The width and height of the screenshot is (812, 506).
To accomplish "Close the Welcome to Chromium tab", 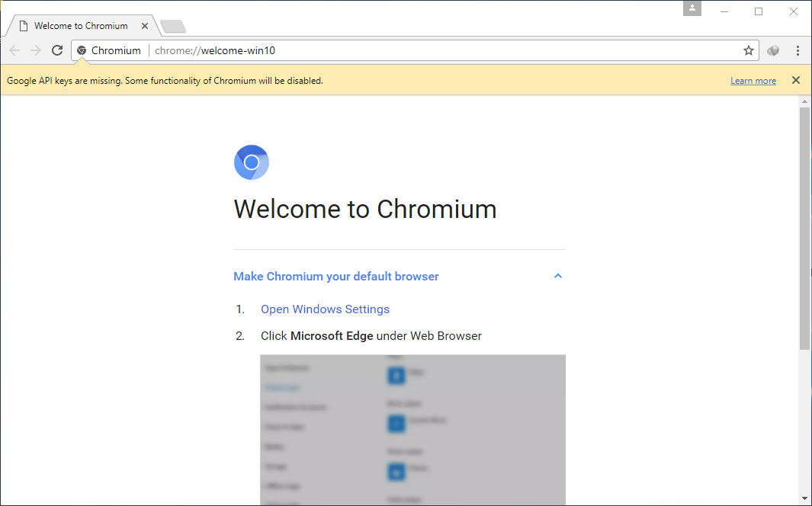I will point(145,26).
